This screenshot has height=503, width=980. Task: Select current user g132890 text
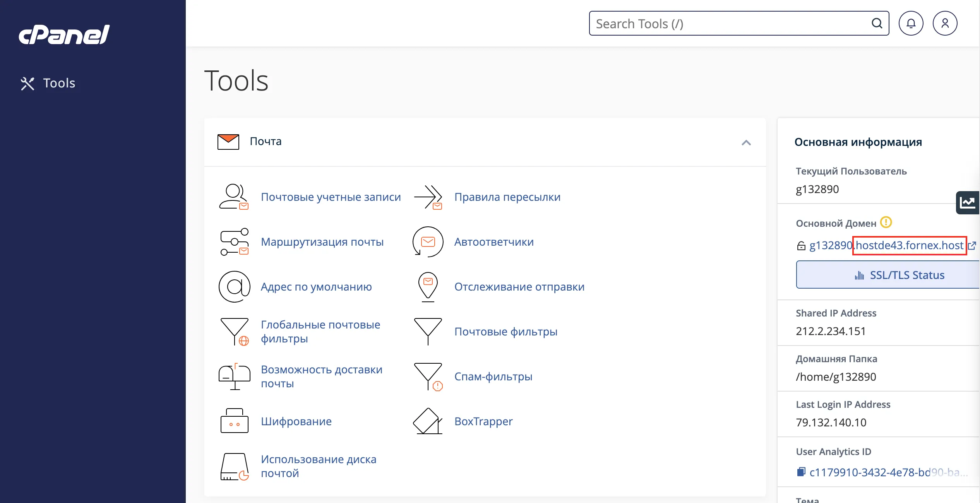817,189
